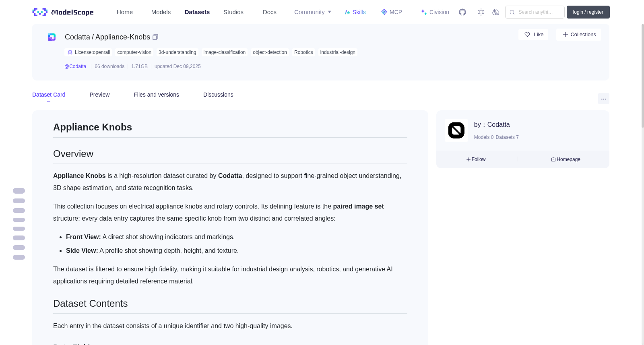Viewport: 644px width, 345px height.
Task: Filter by the object-detection tag
Action: (x=270, y=52)
